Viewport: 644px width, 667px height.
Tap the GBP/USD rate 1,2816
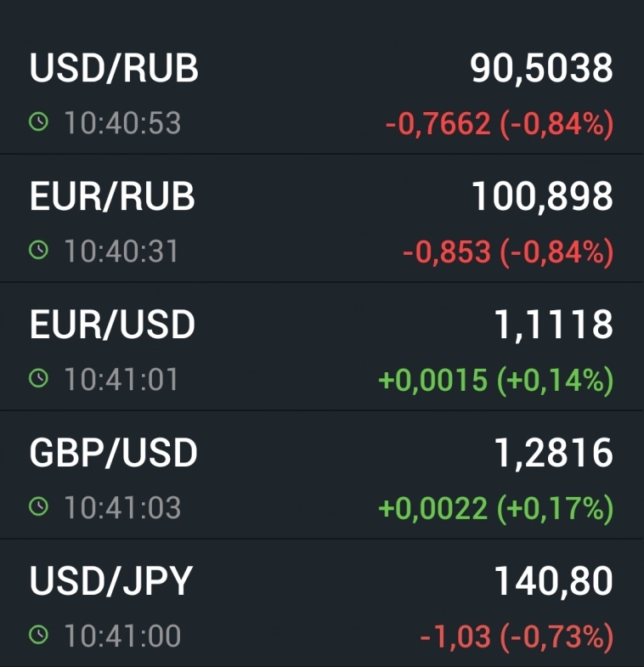point(553,453)
